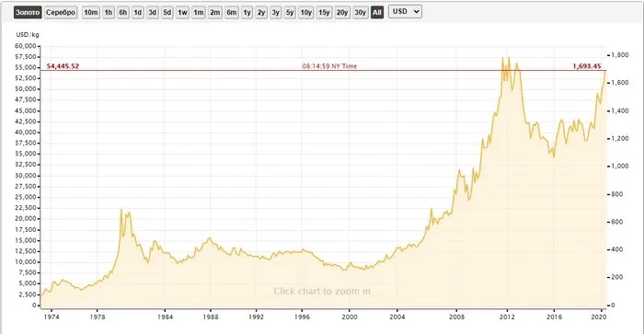Click the 30,000 left axis value
644x334 pixels.
26,176
